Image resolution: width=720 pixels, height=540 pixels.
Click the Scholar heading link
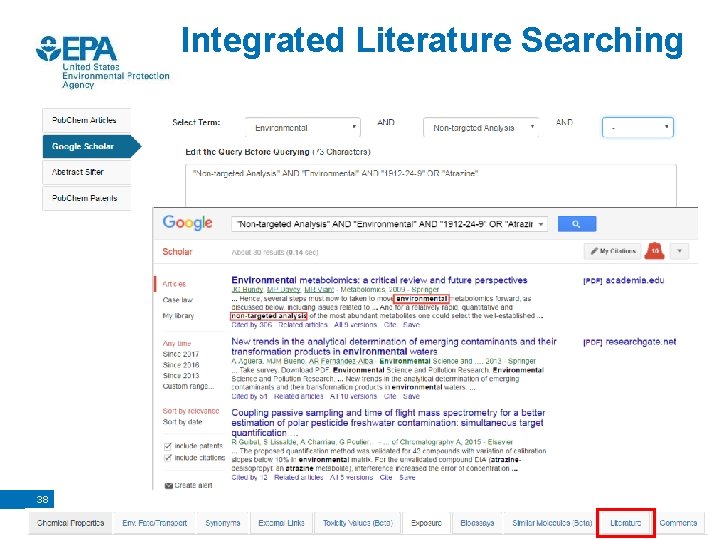[177, 252]
